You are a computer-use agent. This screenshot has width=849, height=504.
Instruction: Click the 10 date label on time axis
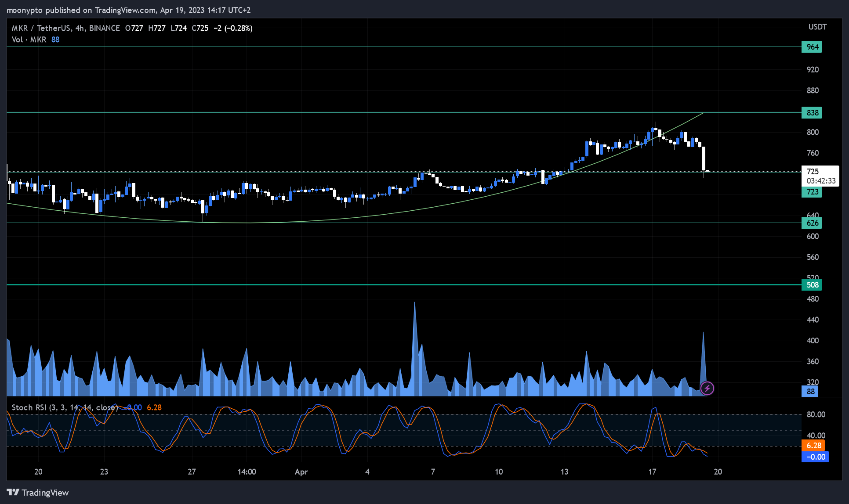(x=499, y=472)
